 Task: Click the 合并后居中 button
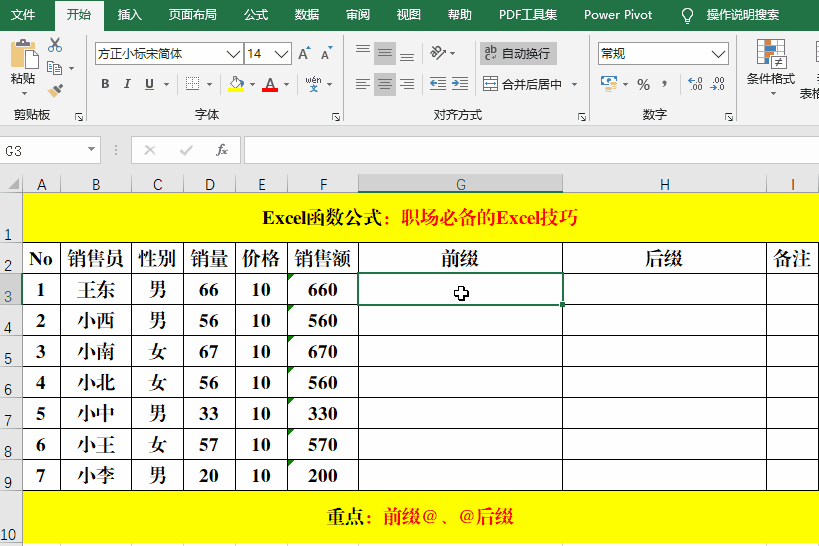(x=522, y=84)
